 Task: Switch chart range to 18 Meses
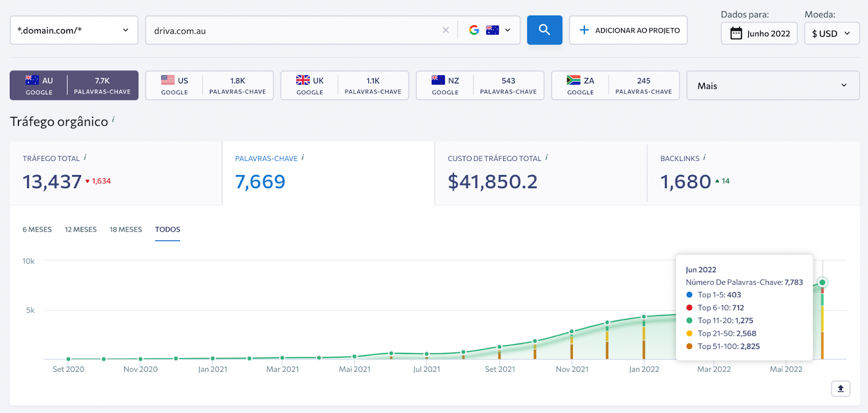[x=126, y=229]
